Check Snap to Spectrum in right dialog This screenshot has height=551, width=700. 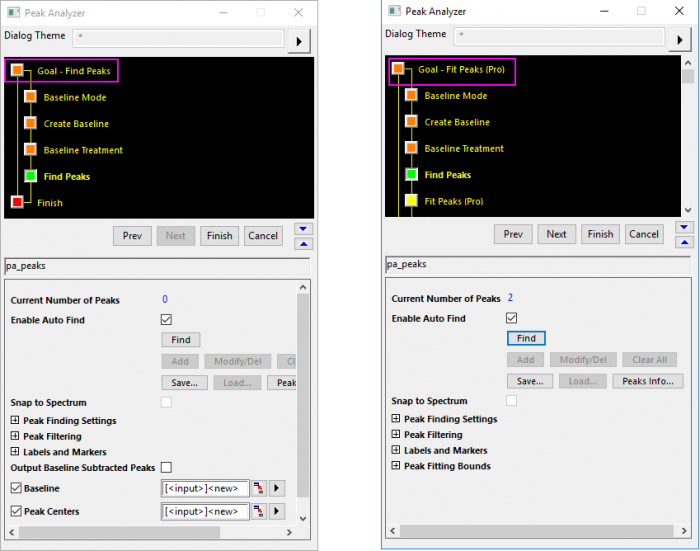[512, 401]
